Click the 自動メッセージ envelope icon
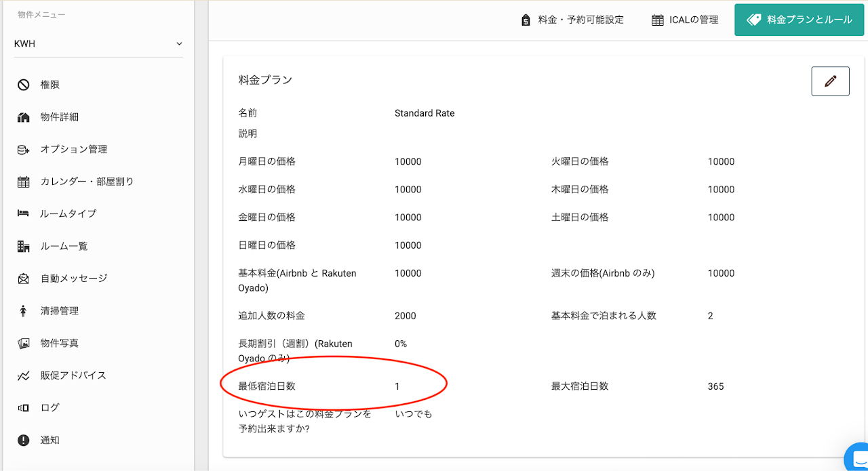The image size is (868, 471). (24, 279)
